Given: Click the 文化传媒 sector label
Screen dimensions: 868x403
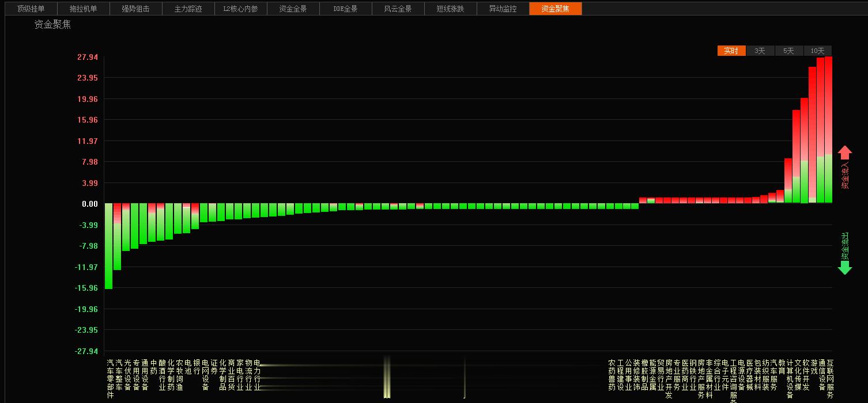Looking at the screenshot, I should coord(798,375).
